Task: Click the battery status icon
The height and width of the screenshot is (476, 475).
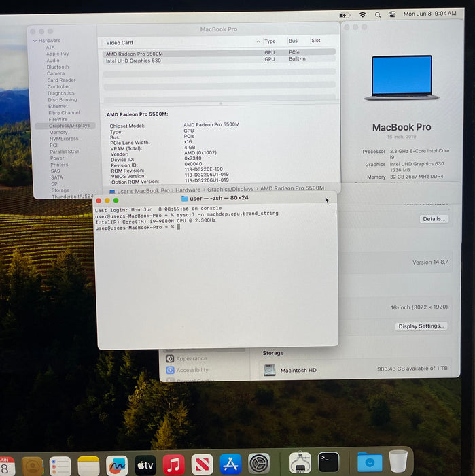Action: 345,15
